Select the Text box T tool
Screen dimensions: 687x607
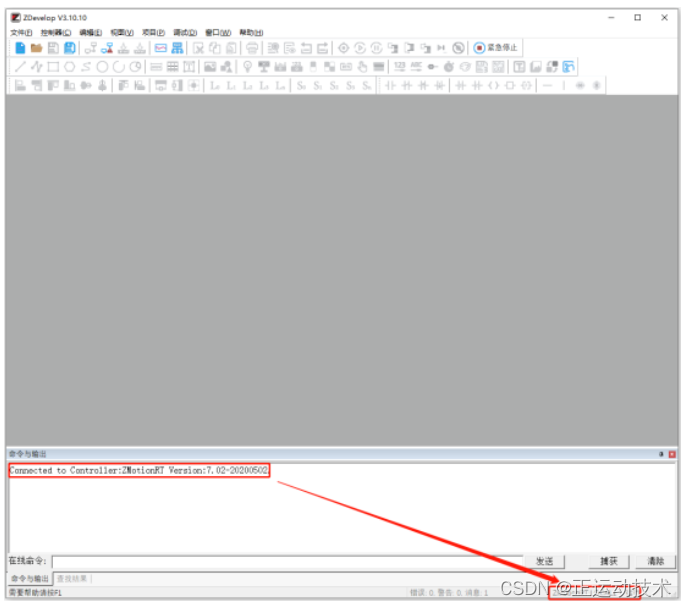coord(189,67)
